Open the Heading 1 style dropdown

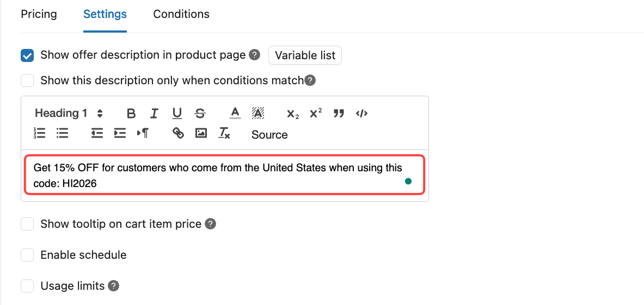pos(69,114)
